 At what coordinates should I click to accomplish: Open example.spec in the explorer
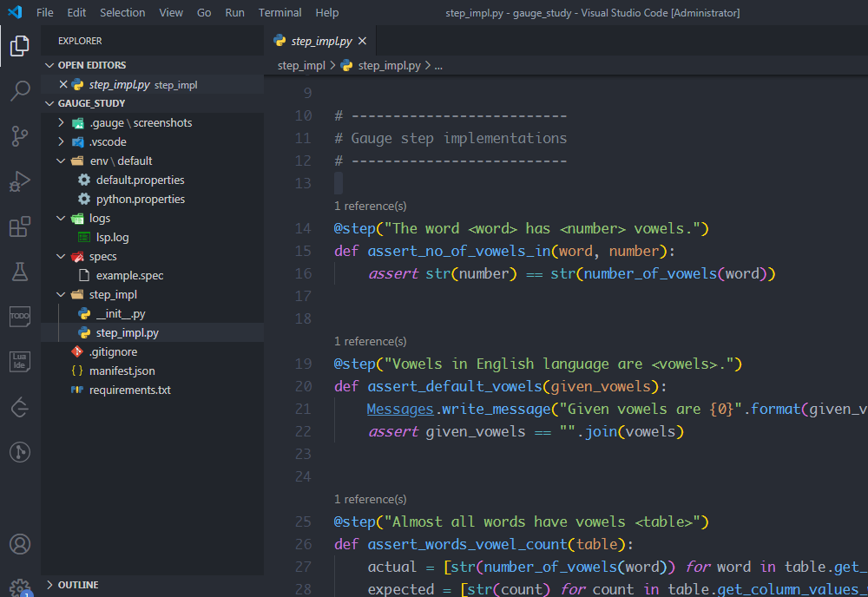(129, 276)
